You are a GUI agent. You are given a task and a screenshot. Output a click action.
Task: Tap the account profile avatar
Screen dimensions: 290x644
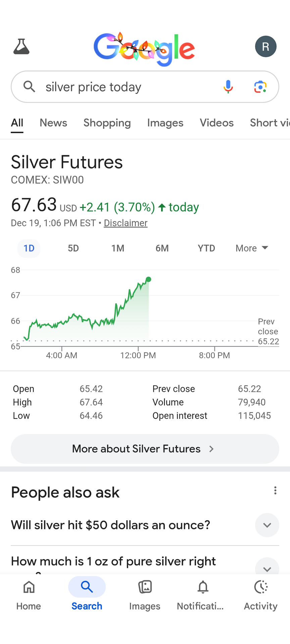coord(265,46)
